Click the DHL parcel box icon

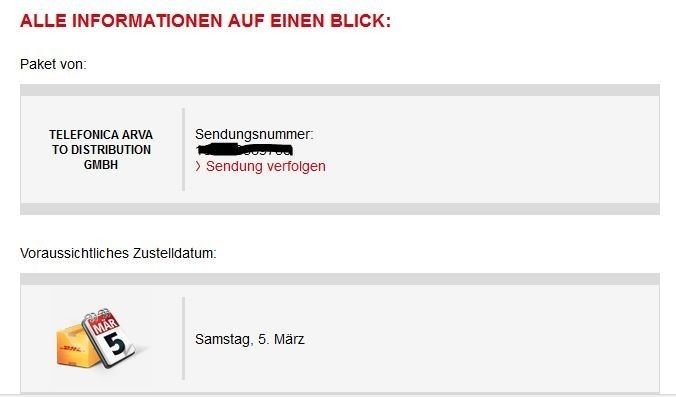pyautogui.click(x=75, y=347)
